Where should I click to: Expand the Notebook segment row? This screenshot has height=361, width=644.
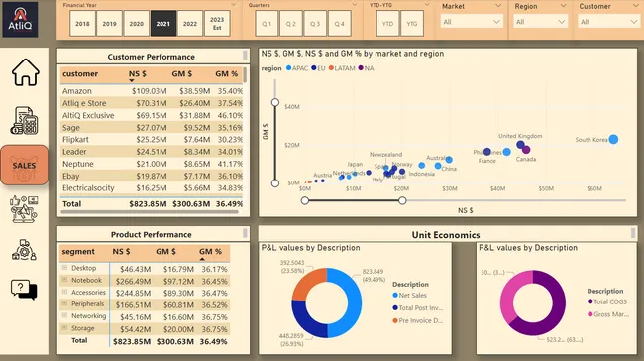point(64,280)
